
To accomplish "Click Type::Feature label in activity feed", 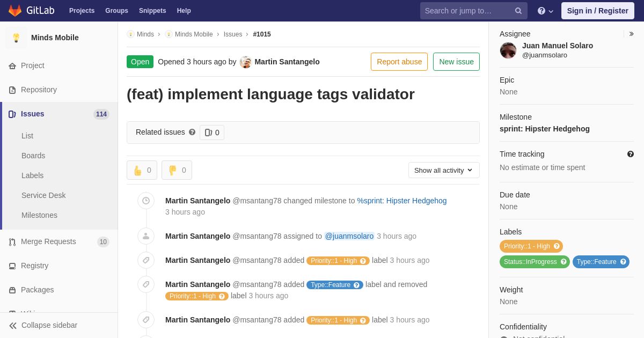I will click(x=335, y=285).
